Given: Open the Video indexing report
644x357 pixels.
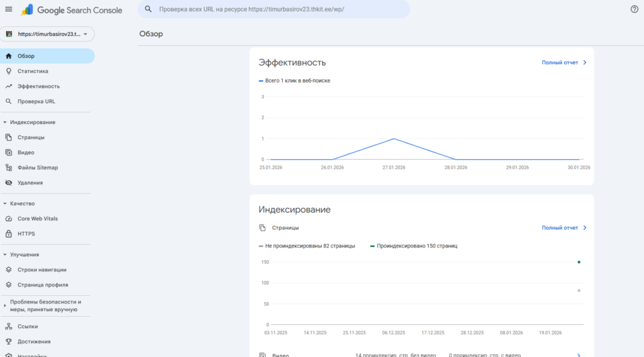Looking at the screenshot, I should (25, 152).
